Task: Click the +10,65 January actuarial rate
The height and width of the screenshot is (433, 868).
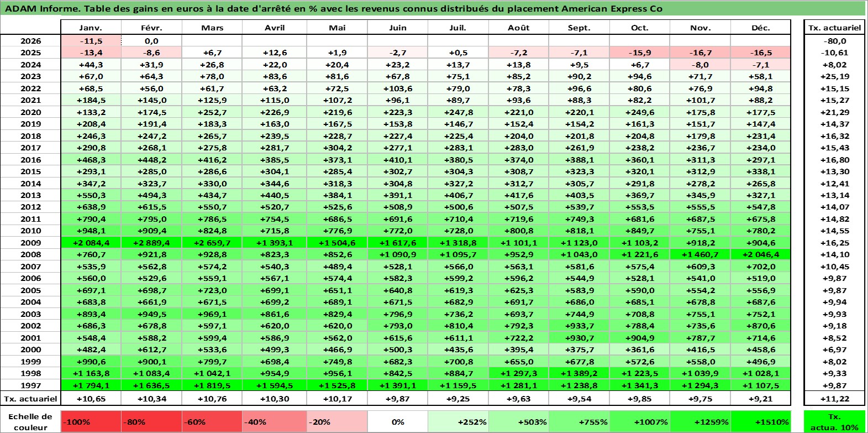Action: coord(91,399)
